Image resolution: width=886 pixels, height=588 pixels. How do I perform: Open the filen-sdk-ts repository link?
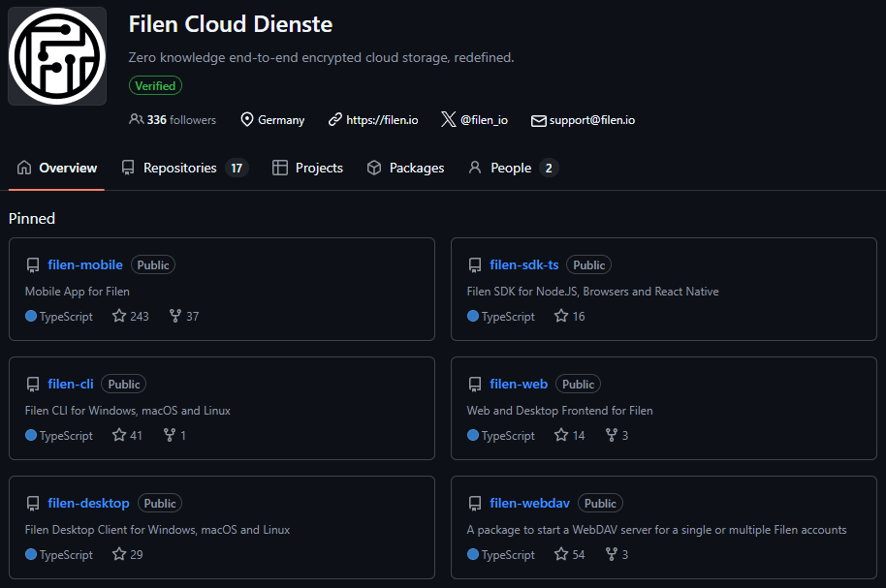(x=524, y=264)
